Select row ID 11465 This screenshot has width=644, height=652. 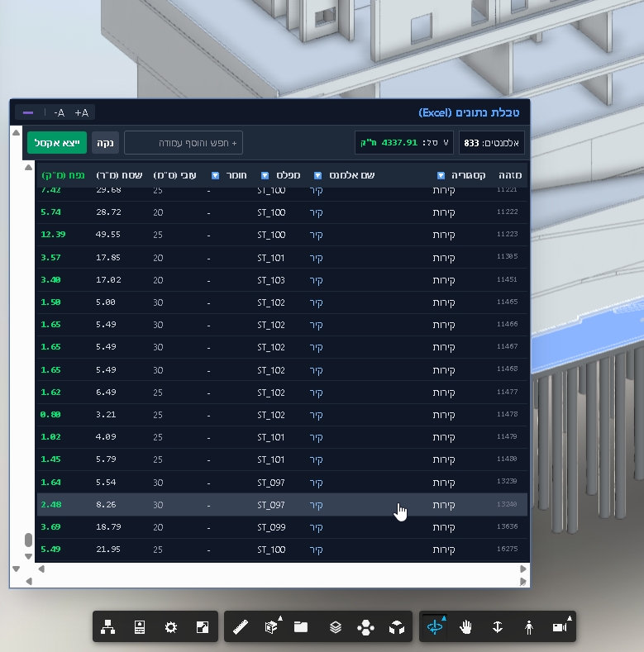pyautogui.click(x=507, y=302)
